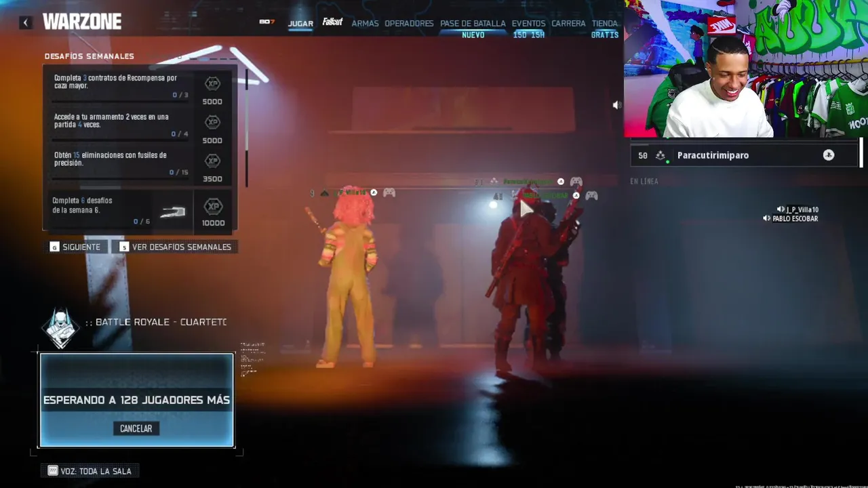Click the '15D 15H' timer under EVENTOS
The height and width of the screenshot is (488, 868).
(x=529, y=35)
